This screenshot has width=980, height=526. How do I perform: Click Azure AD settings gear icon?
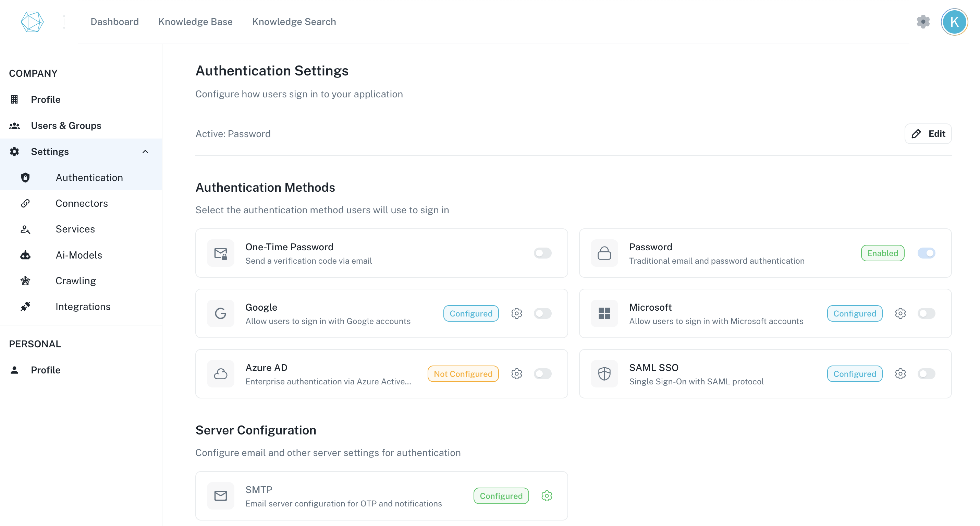(x=516, y=374)
